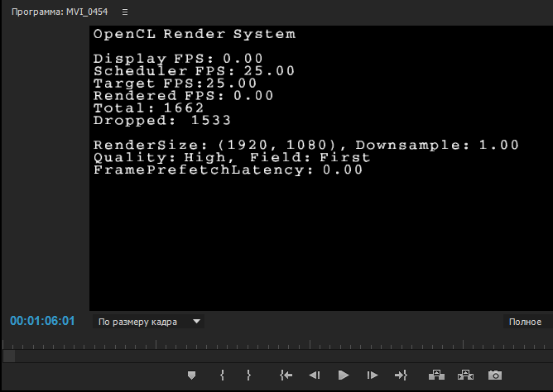Go to In point
553x392 pixels.
(286, 375)
